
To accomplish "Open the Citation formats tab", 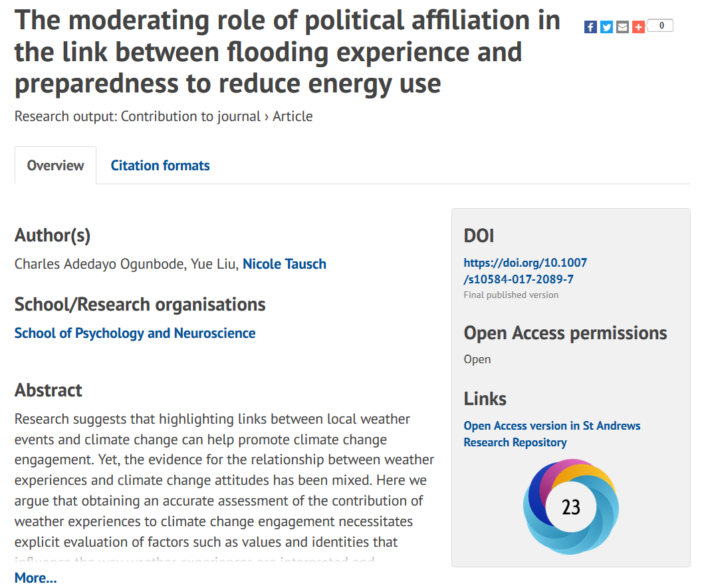I will coord(160,166).
